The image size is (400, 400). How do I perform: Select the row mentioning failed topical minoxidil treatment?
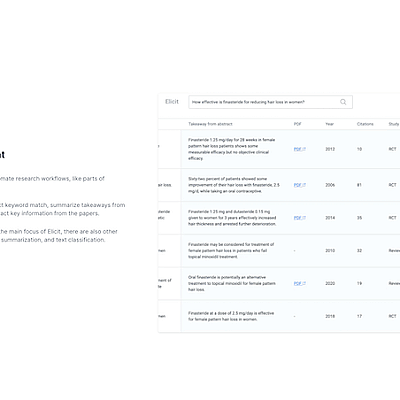click(279, 251)
